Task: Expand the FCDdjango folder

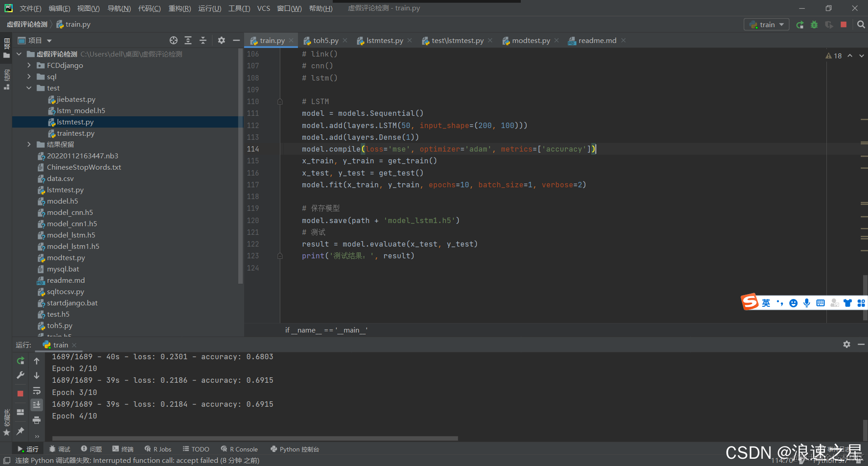Action: point(29,66)
